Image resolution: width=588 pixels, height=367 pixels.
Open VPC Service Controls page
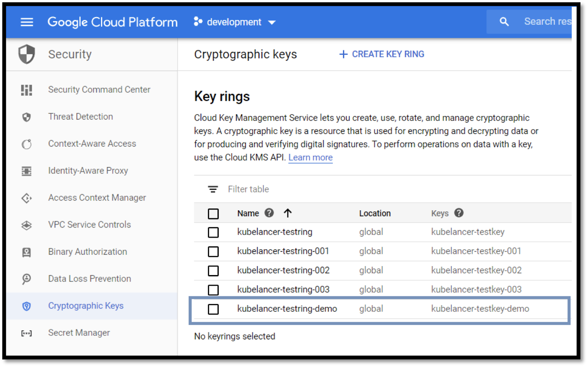click(89, 225)
